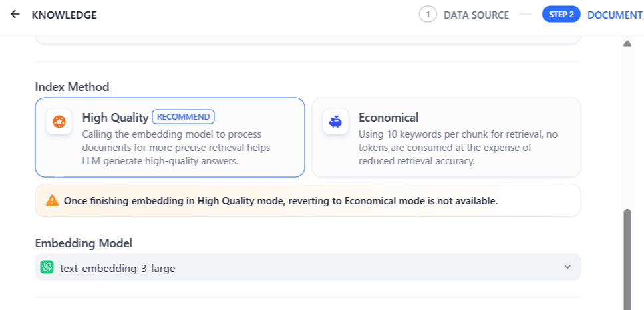The height and width of the screenshot is (310, 644).
Task: Go to the DATA SOURCE step
Action: (x=476, y=15)
